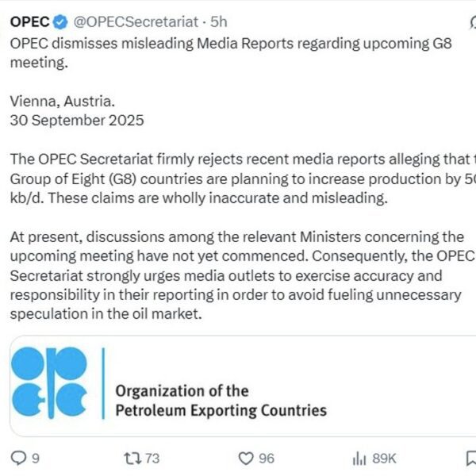Like the tweet using the heart icon
476x476 pixels.
pos(246,458)
